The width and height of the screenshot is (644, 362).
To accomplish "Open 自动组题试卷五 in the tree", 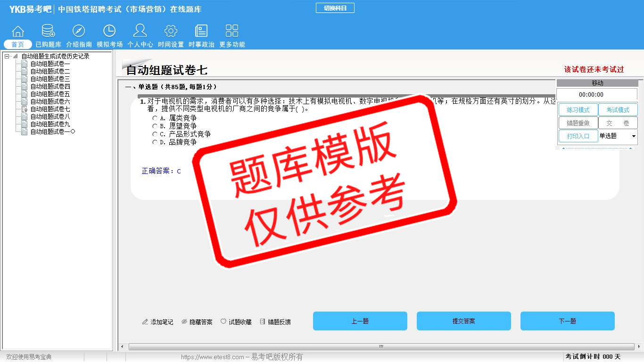I will tap(50, 94).
